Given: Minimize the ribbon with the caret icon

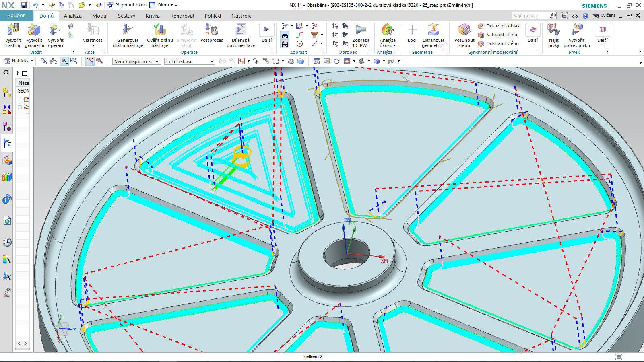Looking at the screenshot, I should 575,16.
